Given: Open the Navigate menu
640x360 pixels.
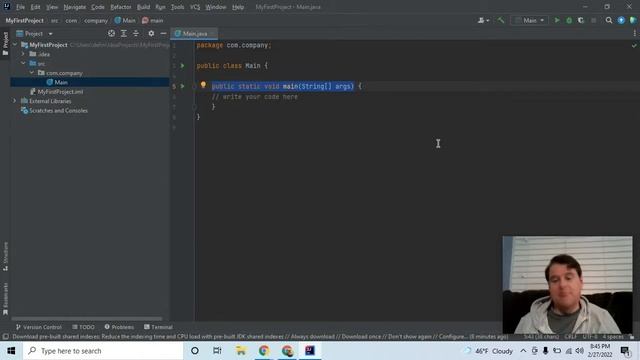Looking at the screenshot, I should click(75, 7).
